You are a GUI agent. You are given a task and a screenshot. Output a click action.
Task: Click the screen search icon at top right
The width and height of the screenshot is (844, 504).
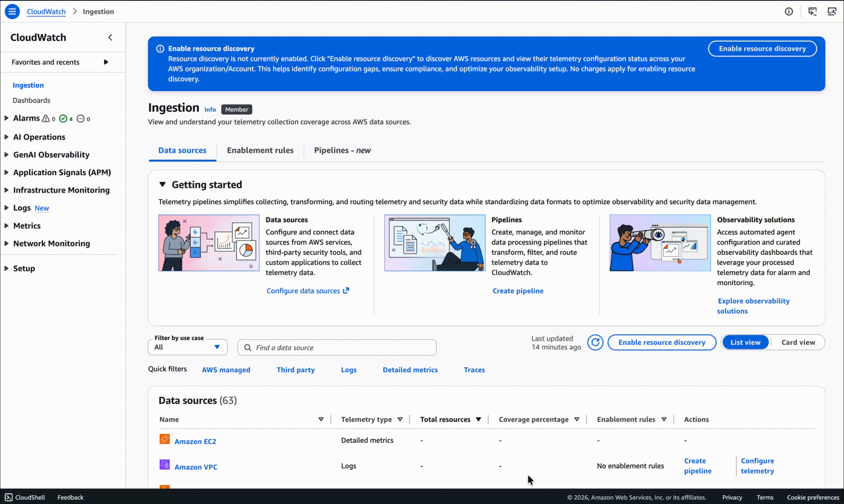[831, 12]
